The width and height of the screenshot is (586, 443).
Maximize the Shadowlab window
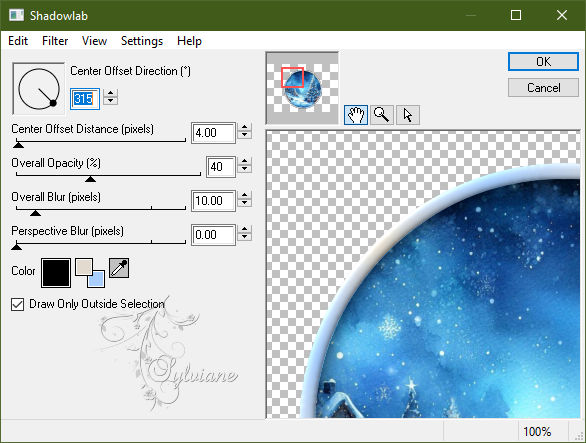point(516,15)
